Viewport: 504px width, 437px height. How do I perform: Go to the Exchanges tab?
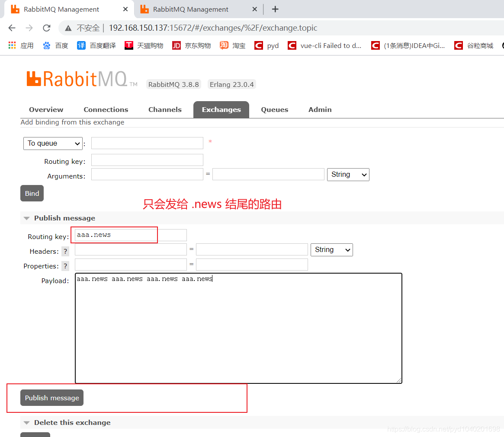tap(221, 109)
